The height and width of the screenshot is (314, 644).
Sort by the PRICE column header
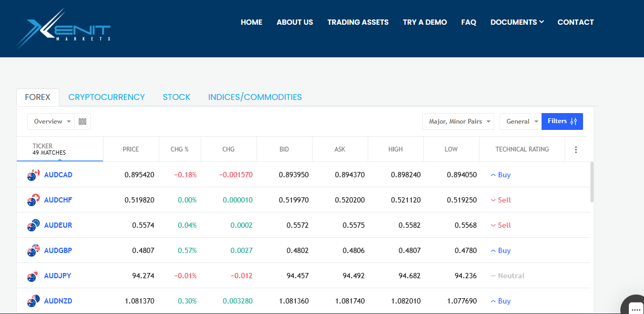[131, 149]
